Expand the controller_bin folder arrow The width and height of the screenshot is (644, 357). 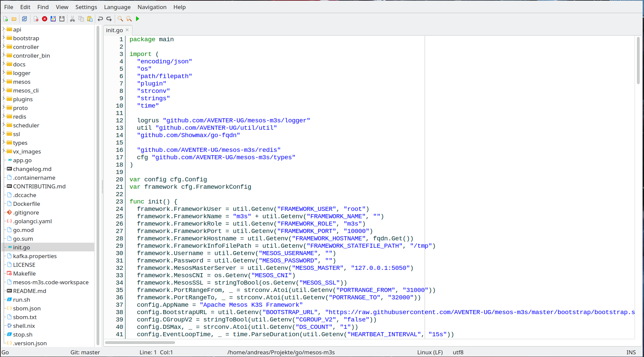point(4,55)
